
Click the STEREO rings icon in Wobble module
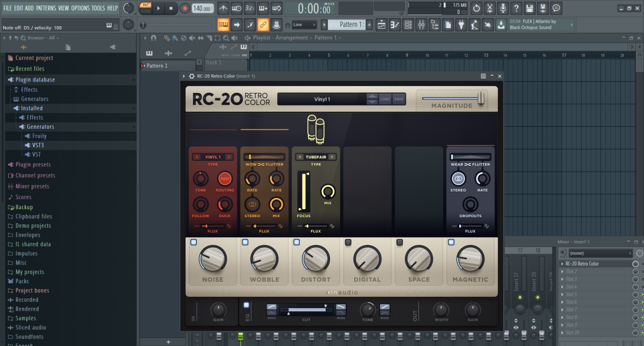tap(252, 204)
